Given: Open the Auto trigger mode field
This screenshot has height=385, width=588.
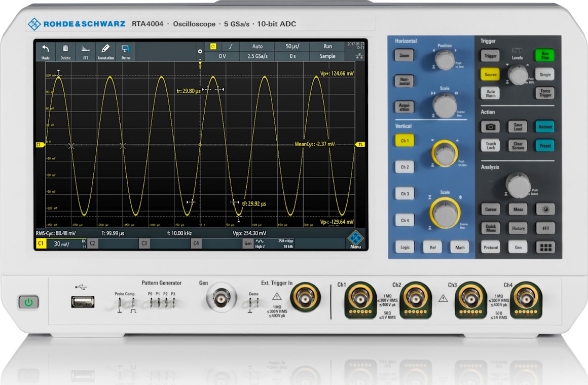Looking at the screenshot, I should tap(258, 46).
